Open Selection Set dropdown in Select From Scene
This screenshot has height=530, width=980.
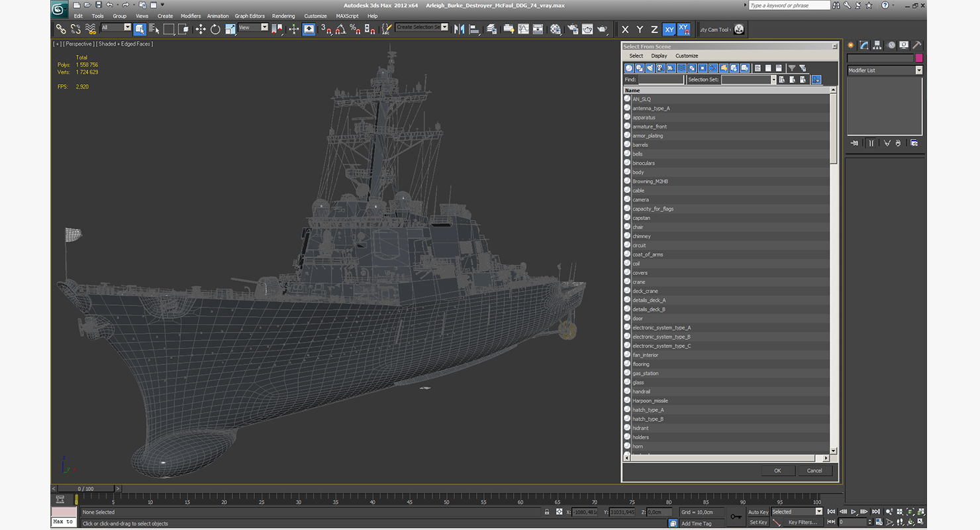coord(748,79)
